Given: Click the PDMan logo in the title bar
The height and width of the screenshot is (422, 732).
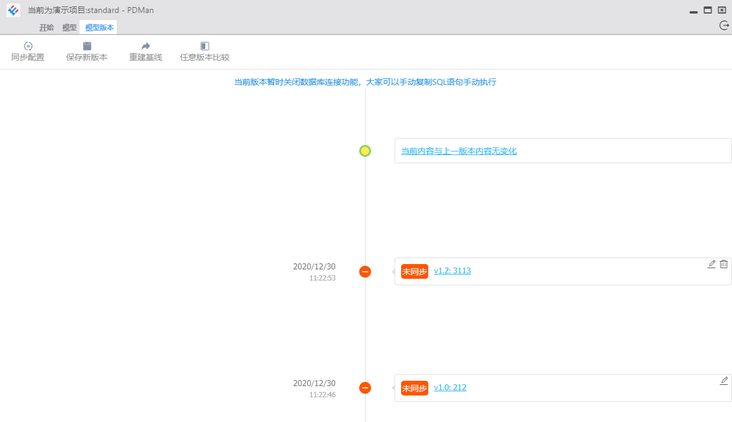Looking at the screenshot, I should coord(13,10).
